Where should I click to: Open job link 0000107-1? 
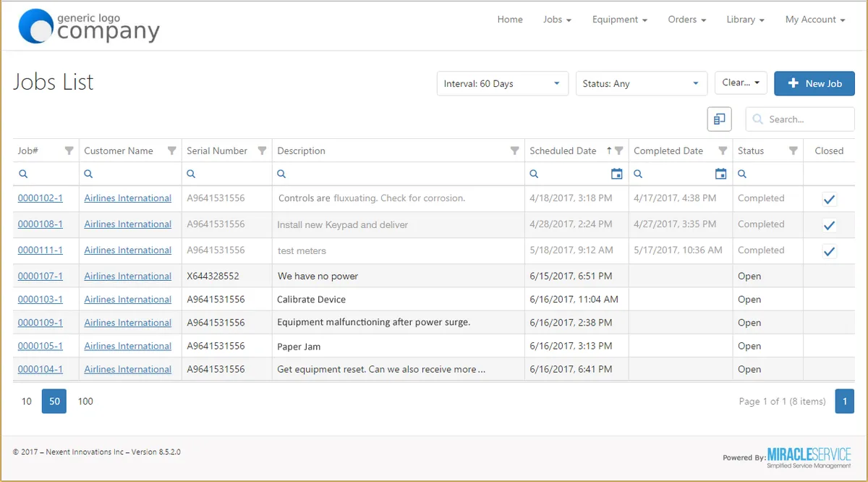click(x=40, y=276)
